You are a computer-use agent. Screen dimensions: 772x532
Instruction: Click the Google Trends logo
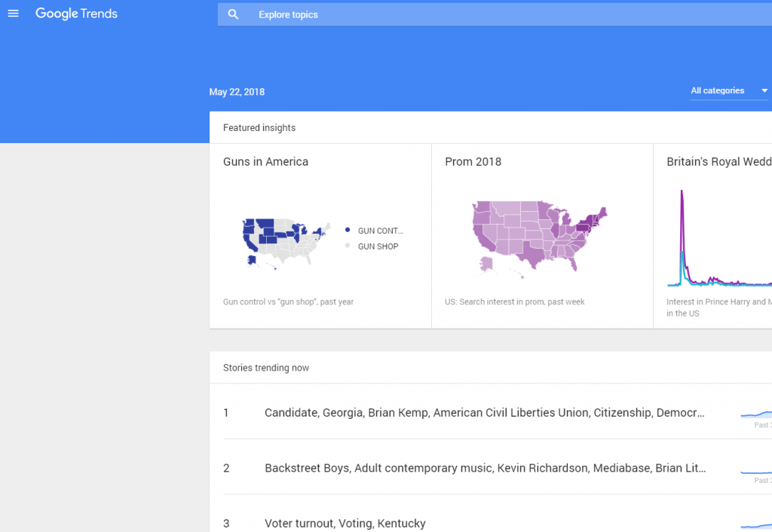[76, 14]
